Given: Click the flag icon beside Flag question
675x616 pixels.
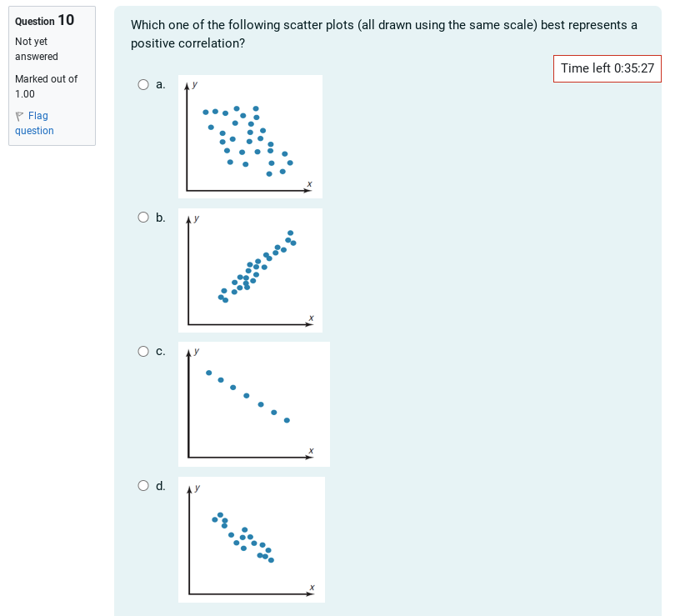Looking at the screenshot, I should click(18, 115).
